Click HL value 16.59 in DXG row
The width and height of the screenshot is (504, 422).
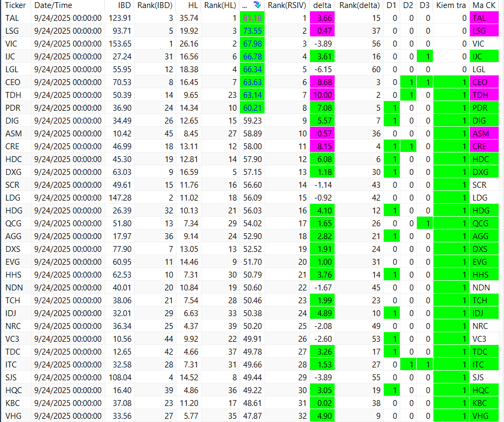189,172
